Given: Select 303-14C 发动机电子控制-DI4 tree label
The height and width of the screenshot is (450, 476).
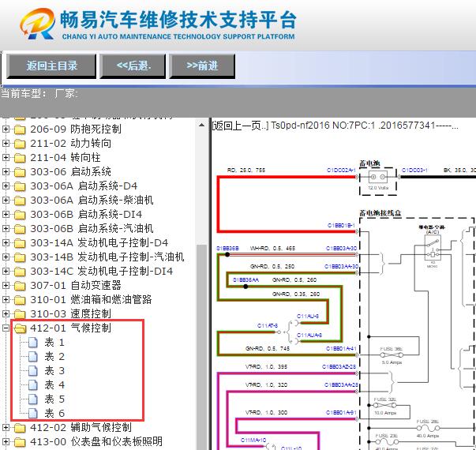Looking at the screenshot, I should point(101,271).
